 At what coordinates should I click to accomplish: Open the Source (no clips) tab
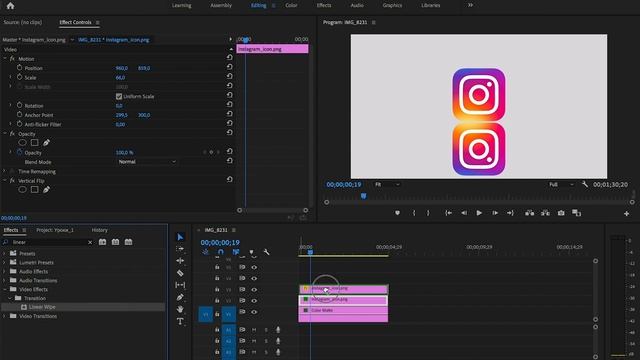point(23,22)
